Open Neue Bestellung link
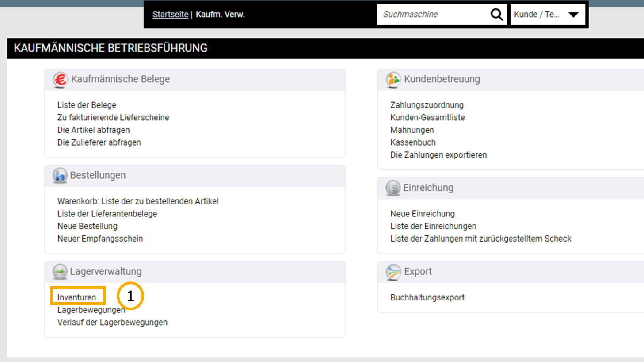The width and height of the screenshot is (644, 362). tap(88, 226)
